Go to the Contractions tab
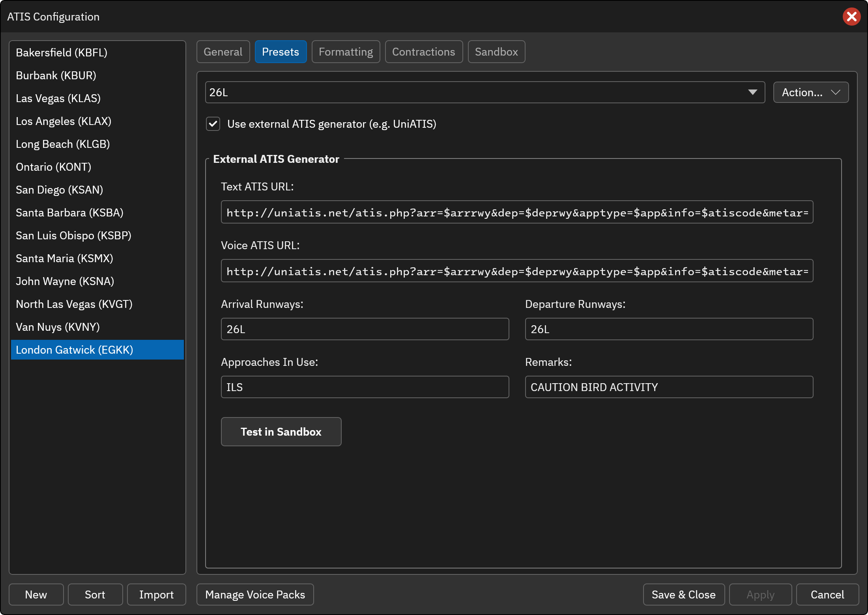Screen dimensions: 868x615 tap(424, 52)
